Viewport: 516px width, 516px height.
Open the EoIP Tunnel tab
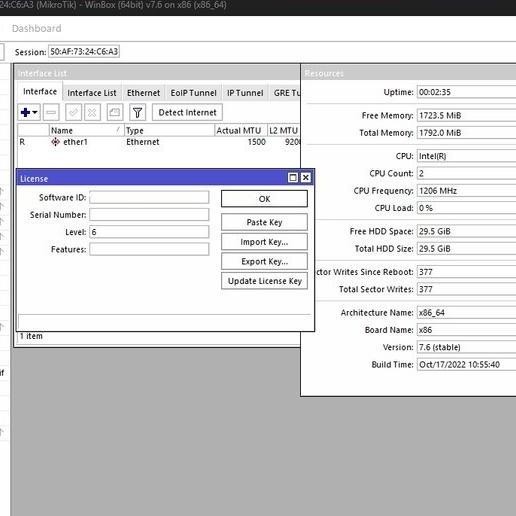(x=193, y=93)
